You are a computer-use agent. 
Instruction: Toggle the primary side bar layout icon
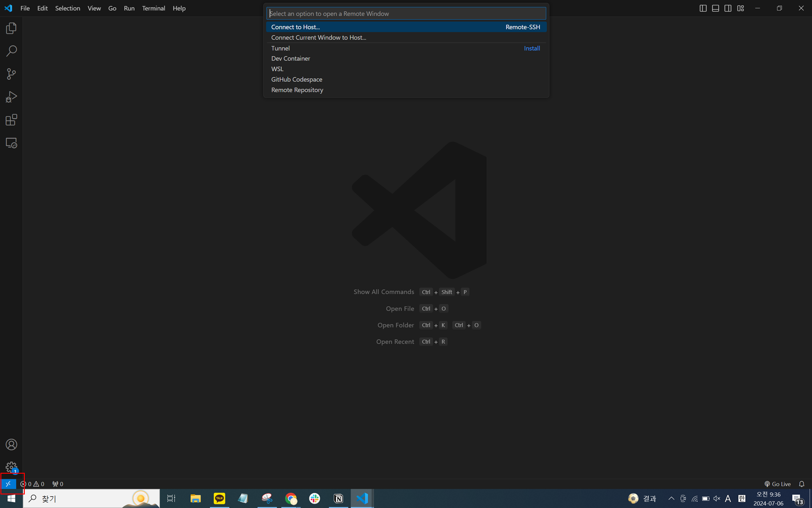click(703, 8)
